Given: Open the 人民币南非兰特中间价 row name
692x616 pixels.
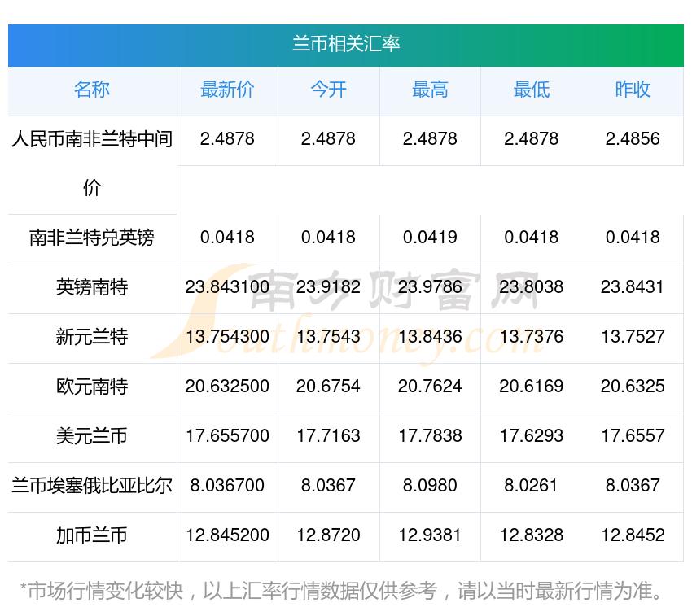Looking at the screenshot, I should (x=92, y=164).
